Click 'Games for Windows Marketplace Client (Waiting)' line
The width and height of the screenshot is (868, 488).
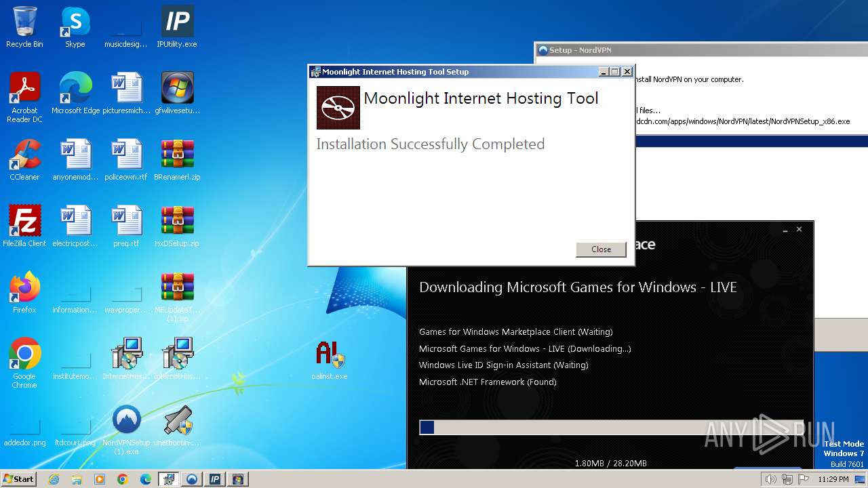[x=515, y=332]
